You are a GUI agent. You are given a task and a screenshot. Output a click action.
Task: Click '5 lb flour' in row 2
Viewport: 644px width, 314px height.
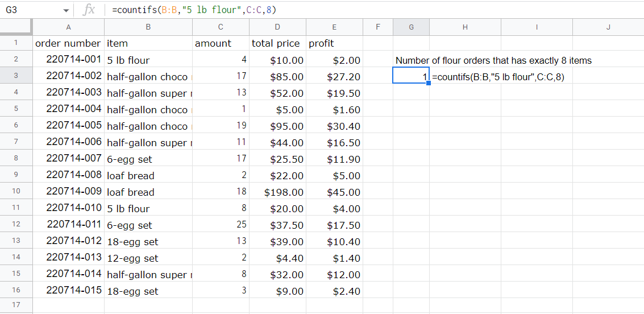tap(148, 59)
